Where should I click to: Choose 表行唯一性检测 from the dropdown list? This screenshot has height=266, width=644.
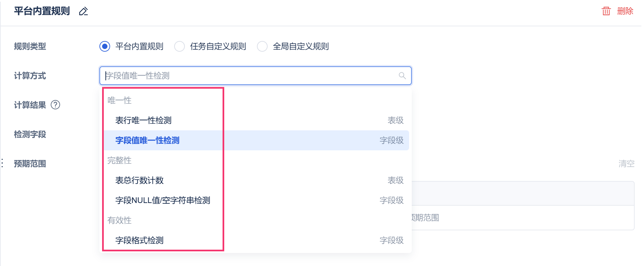(256, 120)
